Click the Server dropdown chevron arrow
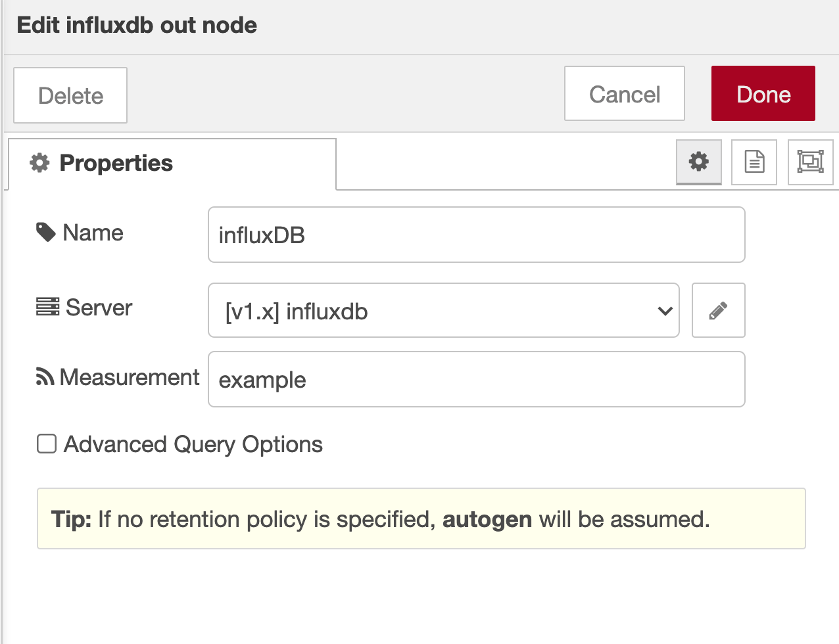This screenshot has height=644, width=839. pos(665,311)
